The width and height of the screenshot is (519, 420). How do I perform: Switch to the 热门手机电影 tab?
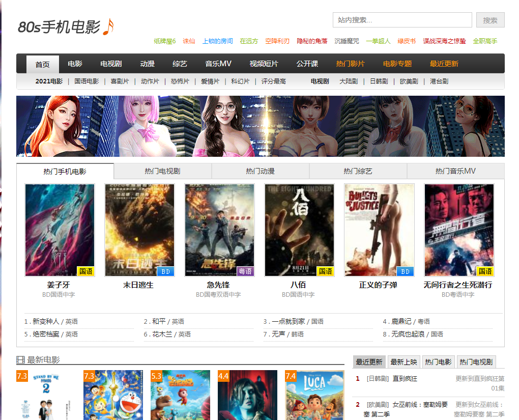(65, 171)
